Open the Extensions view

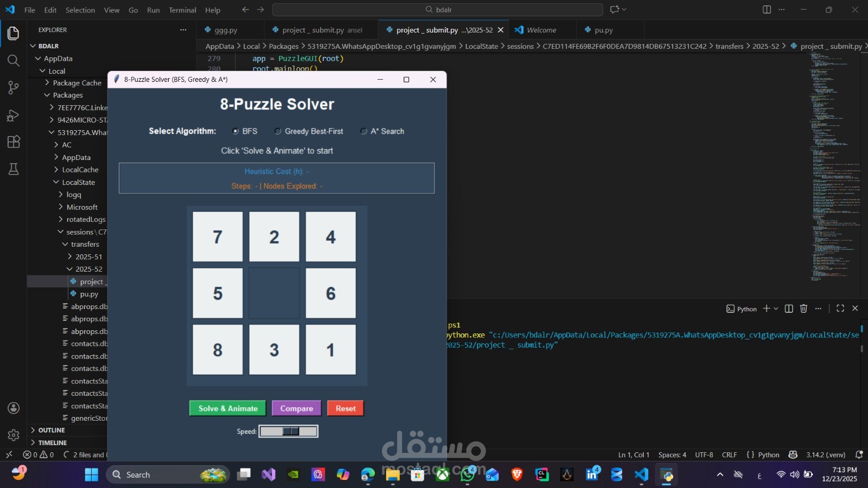coord(13,142)
